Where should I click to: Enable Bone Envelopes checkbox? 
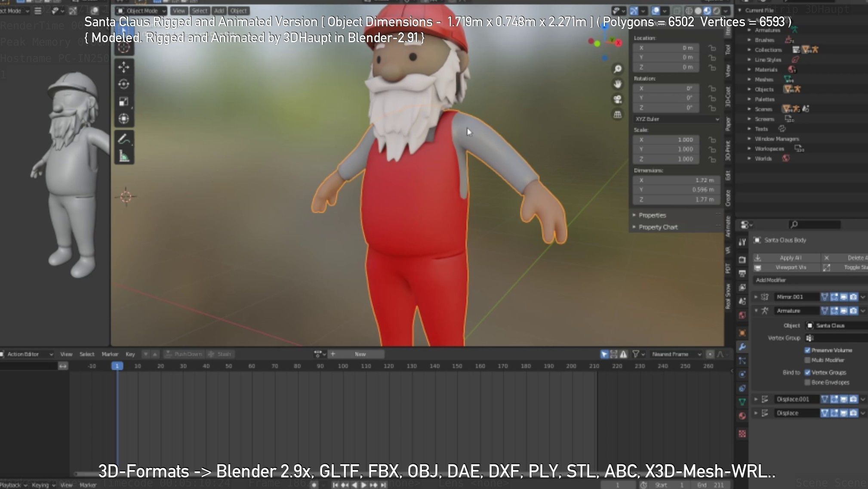[807, 383]
